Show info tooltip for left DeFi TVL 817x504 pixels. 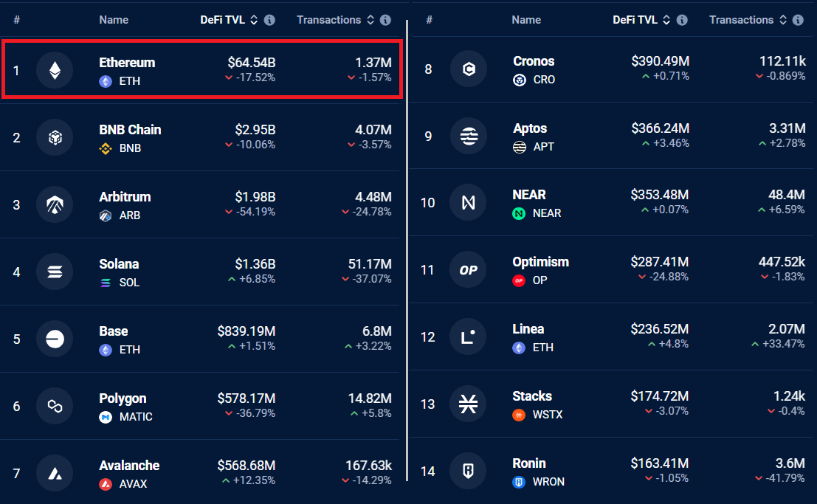click(x=269, y=20)
